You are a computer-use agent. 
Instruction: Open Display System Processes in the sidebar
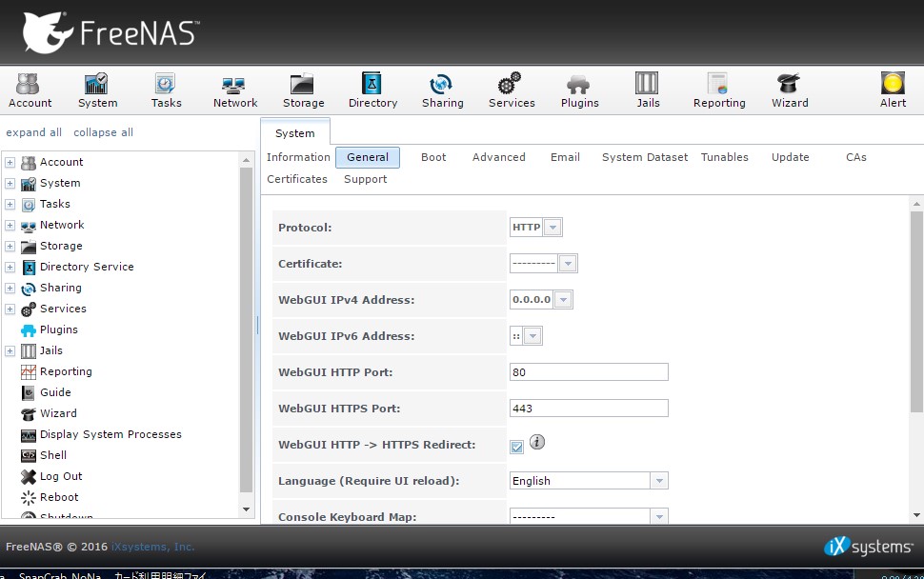point(110,434)
